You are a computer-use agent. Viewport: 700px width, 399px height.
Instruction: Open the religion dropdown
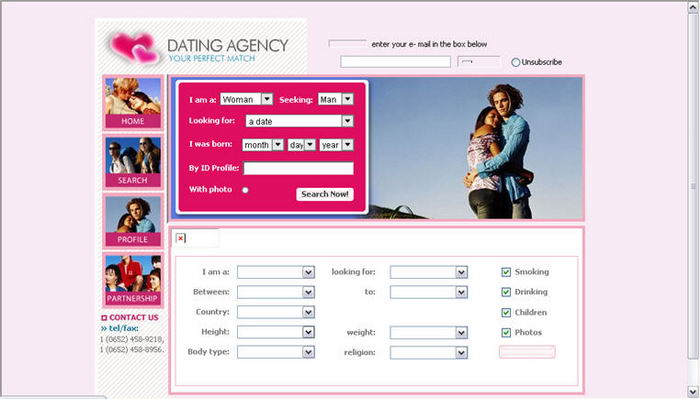(429, 353)
